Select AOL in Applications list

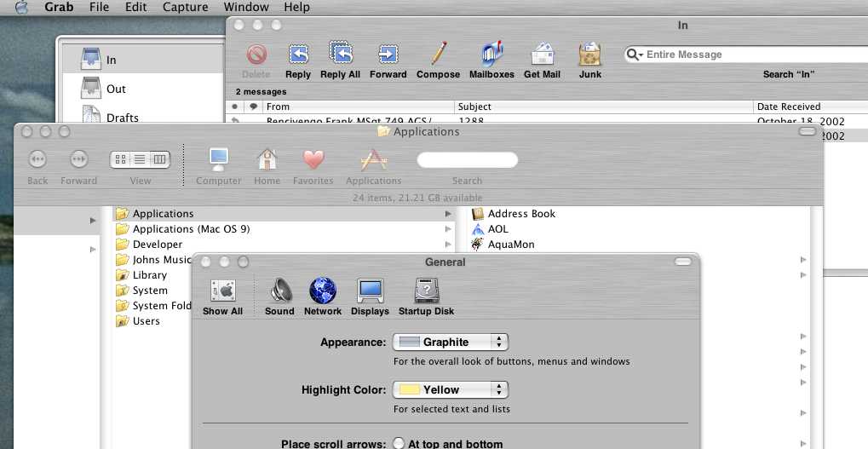[x=490, y=228]
